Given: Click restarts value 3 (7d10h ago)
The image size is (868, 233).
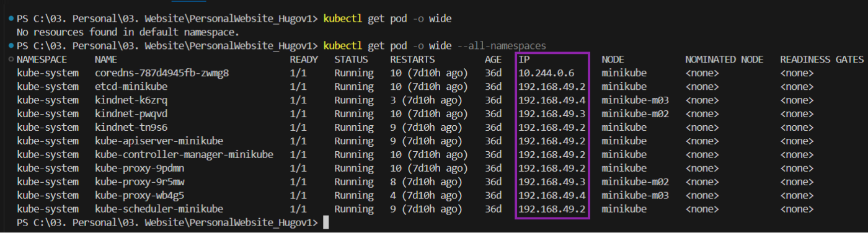Looking at the screenshot, I should pos(426,100).
